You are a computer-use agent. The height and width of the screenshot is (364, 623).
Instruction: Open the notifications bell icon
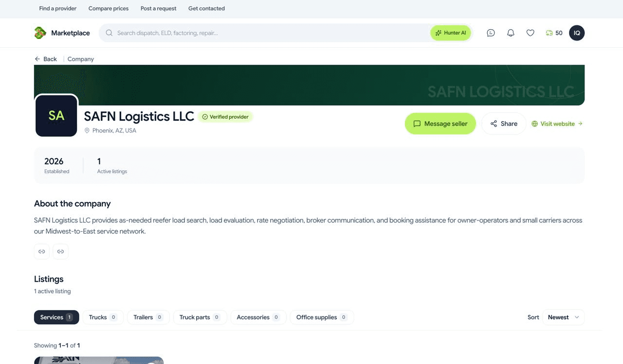click(x=511, y=33)
